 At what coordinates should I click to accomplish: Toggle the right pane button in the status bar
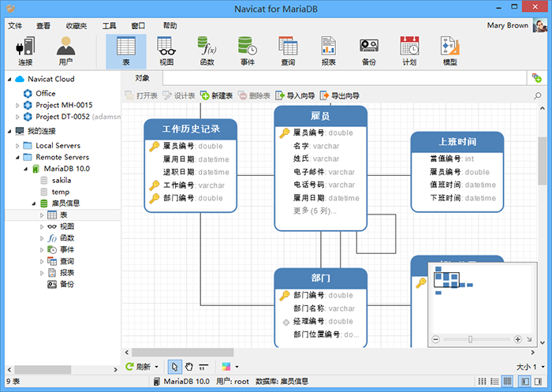click(538, 382)
